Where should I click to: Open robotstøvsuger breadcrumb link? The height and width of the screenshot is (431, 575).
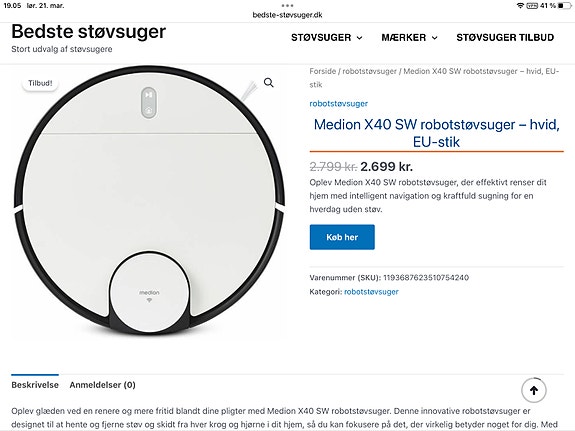369,71
